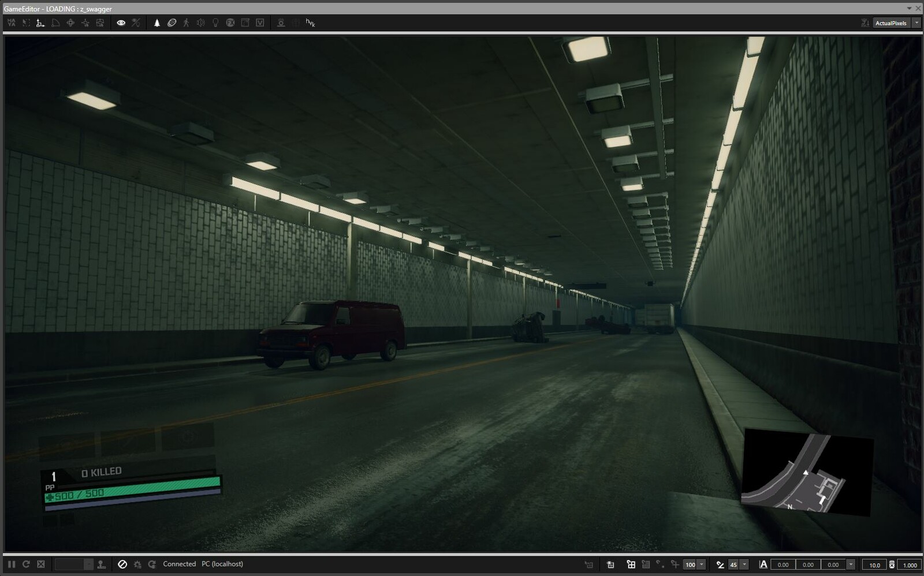The width and height of the screenshot is (924, 576).
Task: Toggle the window panel layer icon
Action: pyautogui.click(x=245, y=23)
